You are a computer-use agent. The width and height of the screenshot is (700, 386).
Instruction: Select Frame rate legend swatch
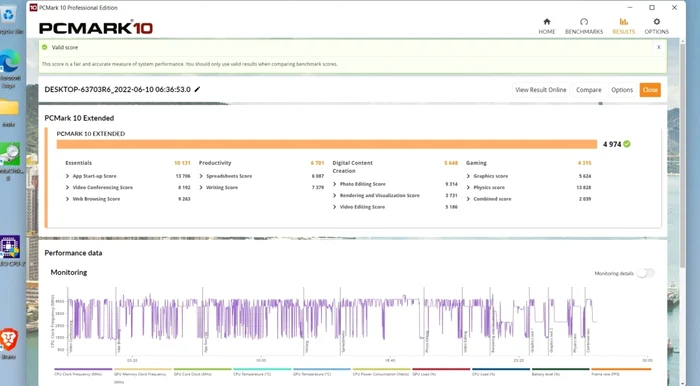coord(621,369)
